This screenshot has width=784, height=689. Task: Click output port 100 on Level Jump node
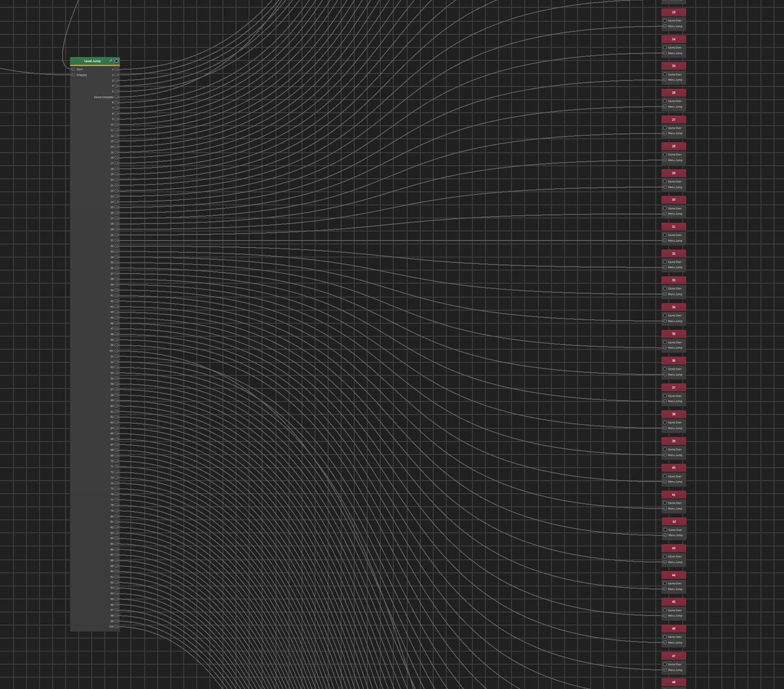coord(116,626)
